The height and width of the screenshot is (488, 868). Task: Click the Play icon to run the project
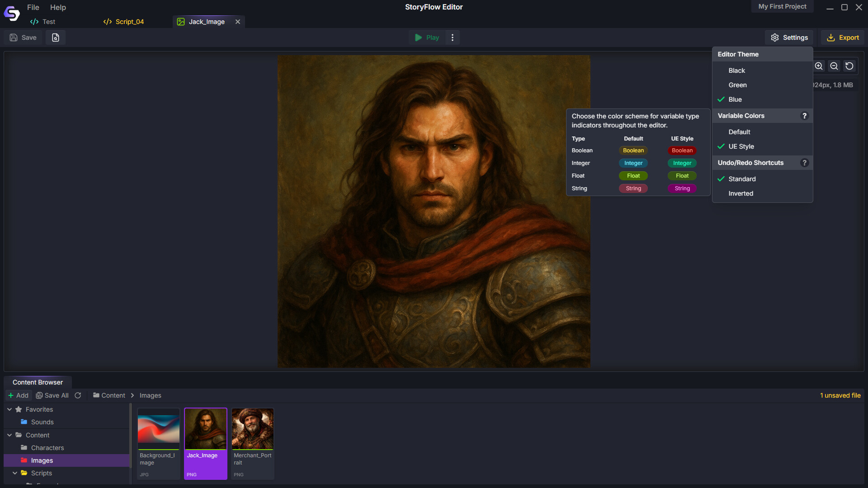point(418,38)
